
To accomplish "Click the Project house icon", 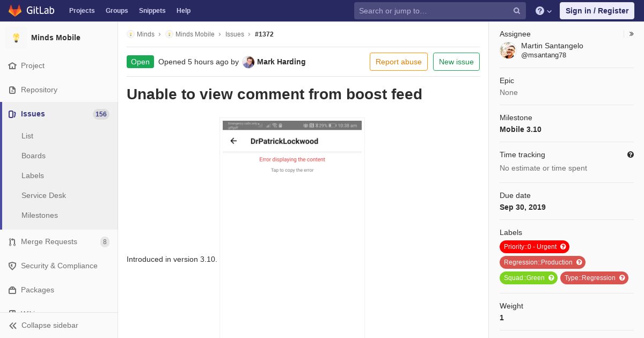I will tap(12, 66).
